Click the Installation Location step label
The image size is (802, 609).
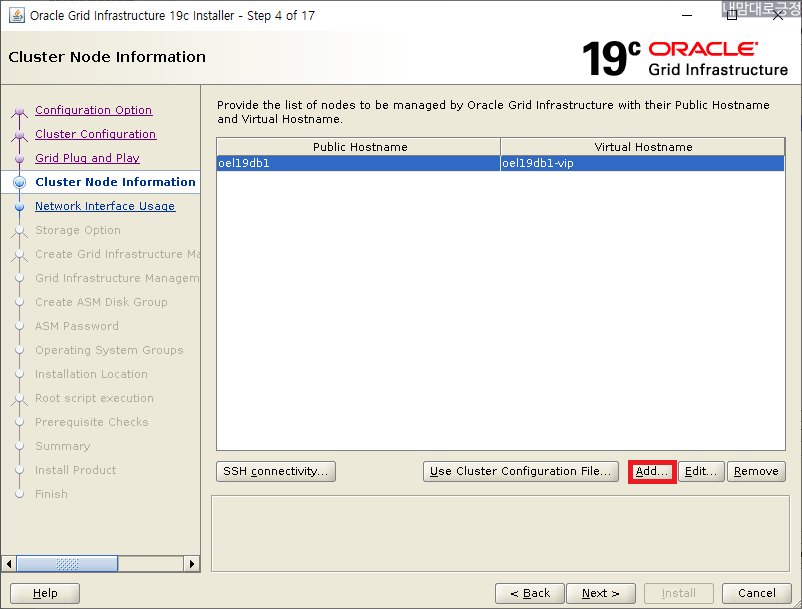(91, 374)
